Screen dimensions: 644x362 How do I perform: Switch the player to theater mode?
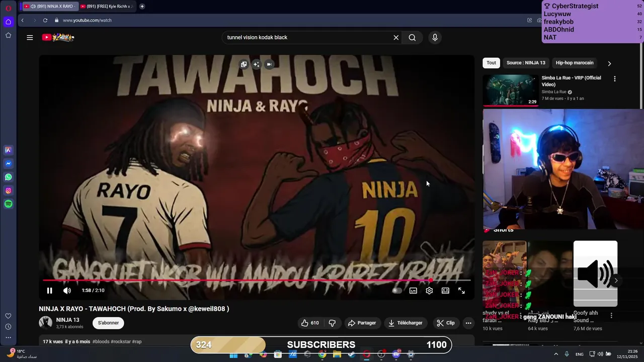coord(445,291)
